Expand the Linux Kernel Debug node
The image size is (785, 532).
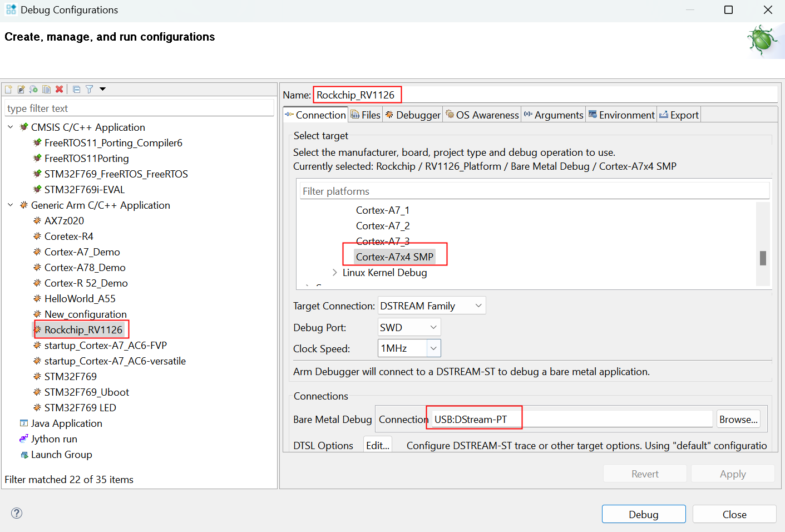(334, 273)
